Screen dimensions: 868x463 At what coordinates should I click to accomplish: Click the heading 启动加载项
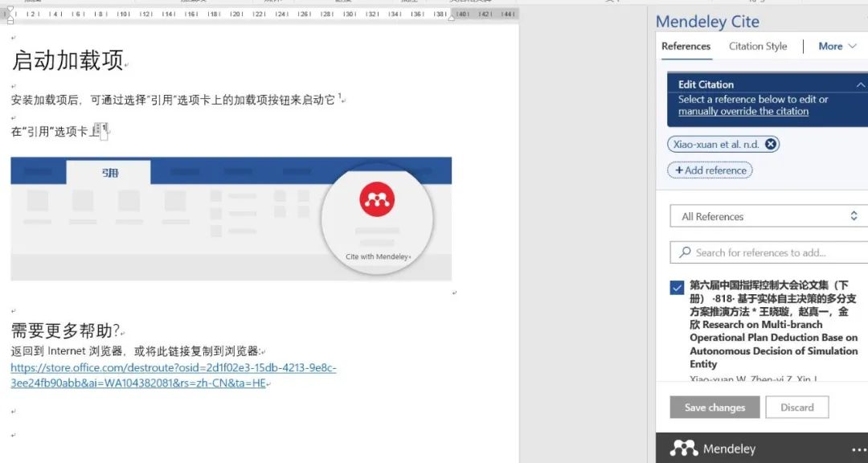[68, 60]
